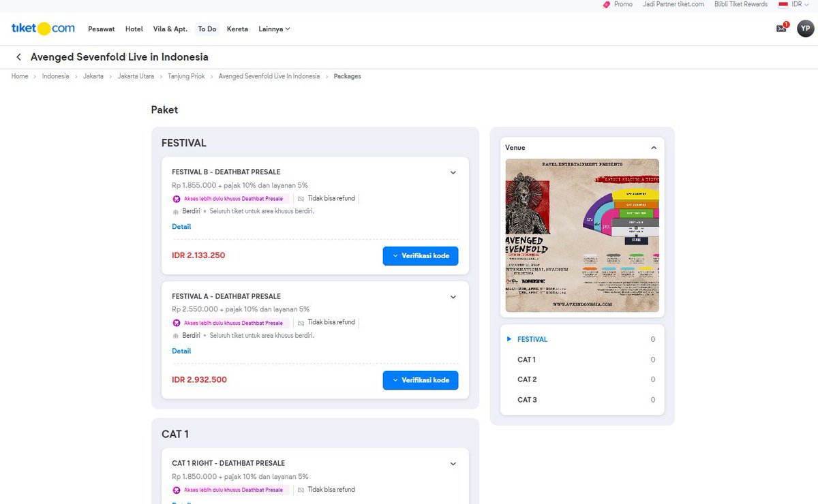818x504 pixels.
Task: Go to Indonesia breadcrumb
Action: tap(55, 76)
